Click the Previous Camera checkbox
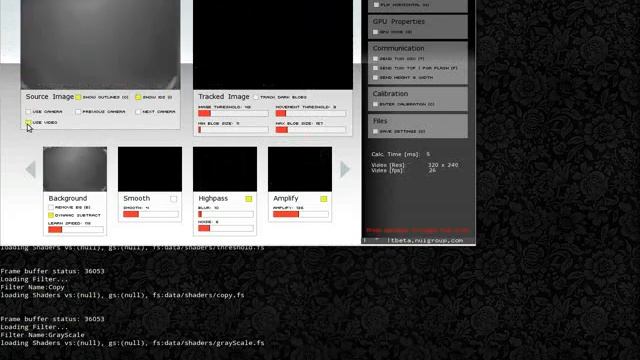The width and height of the screenshot is (640, 360). [78, 111]
